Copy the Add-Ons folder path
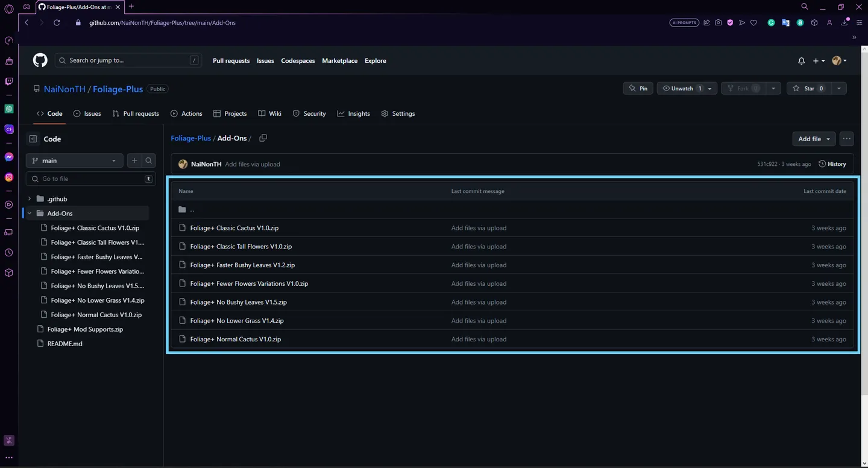Image resolution: width=868 pixels, height=468 pixels. pos(263,138)
